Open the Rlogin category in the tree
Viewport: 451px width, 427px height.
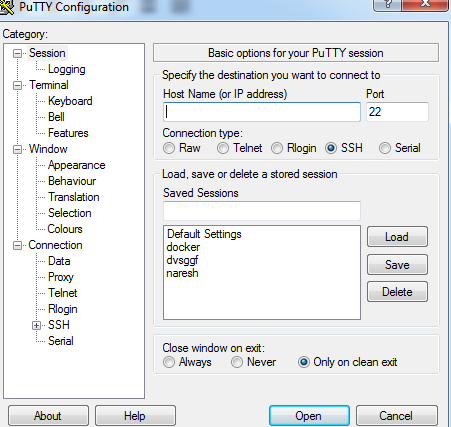63,309
